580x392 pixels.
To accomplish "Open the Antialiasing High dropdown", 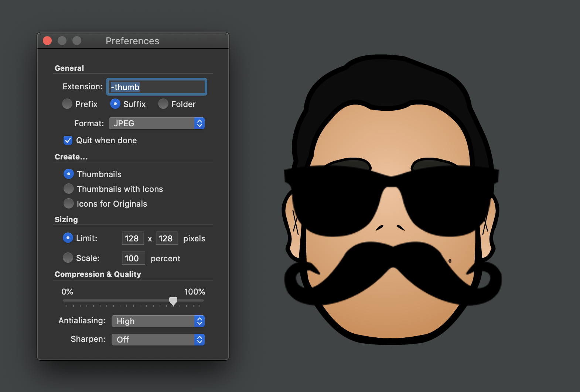I will pos(158,321).
